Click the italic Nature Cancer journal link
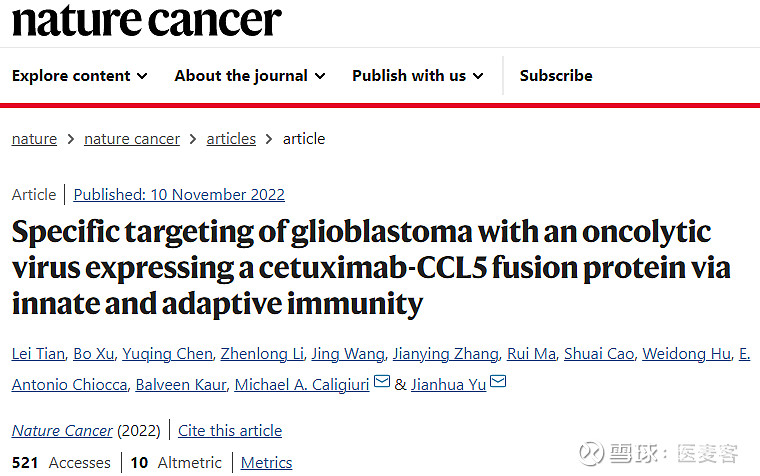 pos(62,431)
